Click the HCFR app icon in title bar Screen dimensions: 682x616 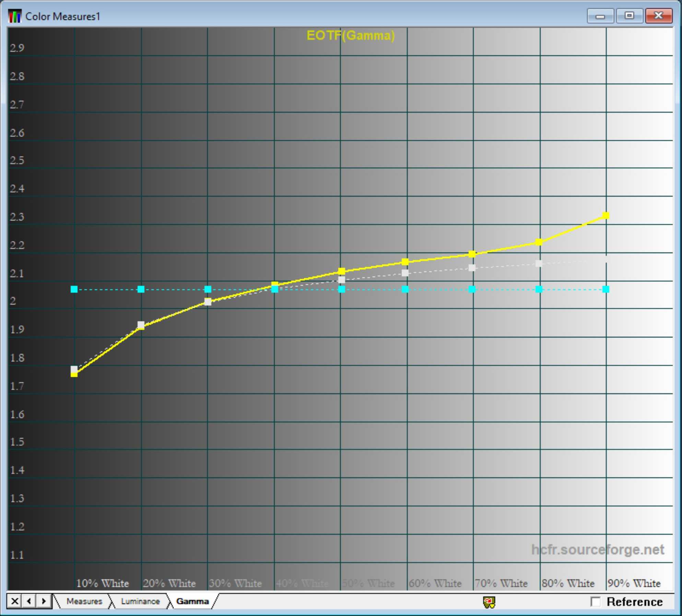15,16
